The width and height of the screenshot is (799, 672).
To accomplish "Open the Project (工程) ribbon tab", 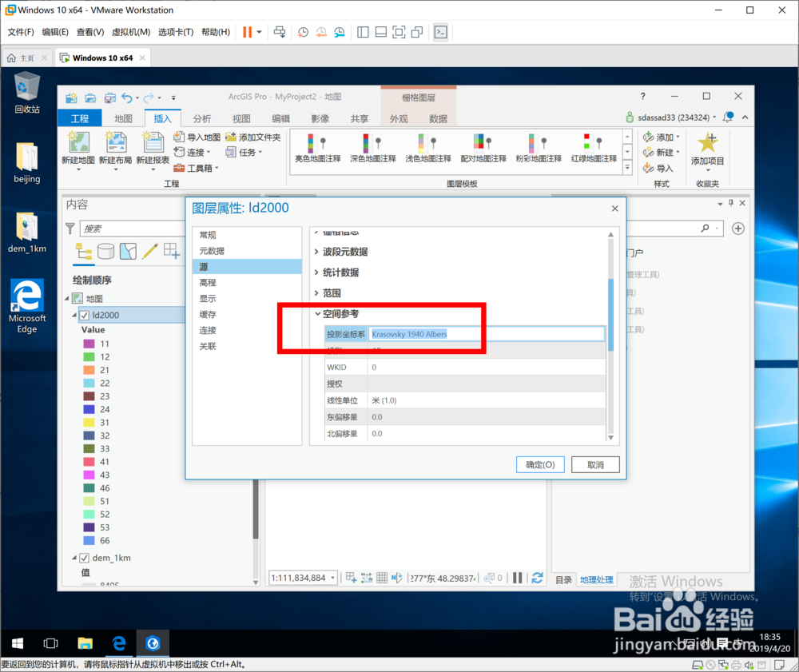I will point(79,118).
